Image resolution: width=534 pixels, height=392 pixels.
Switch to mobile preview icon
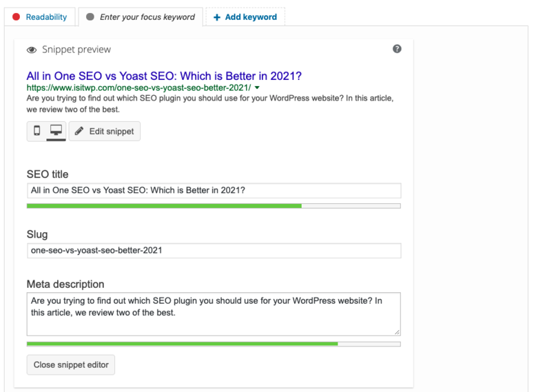(37, 130)
